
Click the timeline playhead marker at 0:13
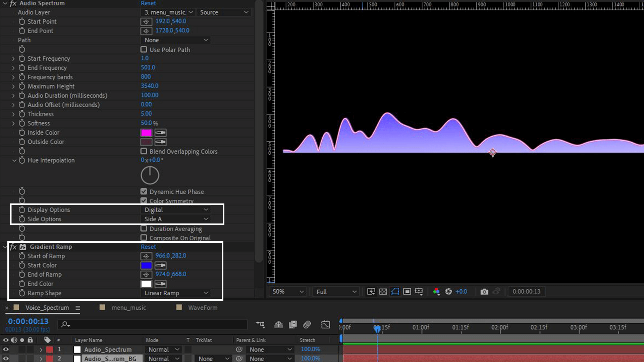(x=376, y=327)
